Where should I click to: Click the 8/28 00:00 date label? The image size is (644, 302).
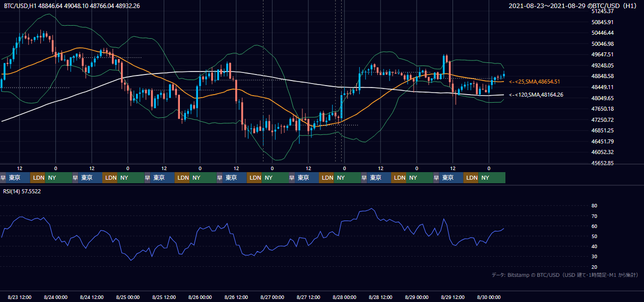(x=344, y=297)
